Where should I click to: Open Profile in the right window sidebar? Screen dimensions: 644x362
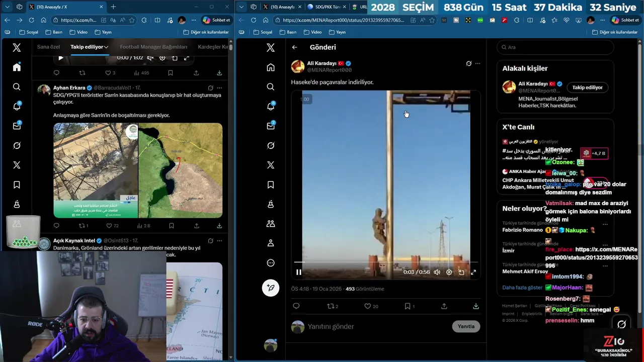coord(271,243)
